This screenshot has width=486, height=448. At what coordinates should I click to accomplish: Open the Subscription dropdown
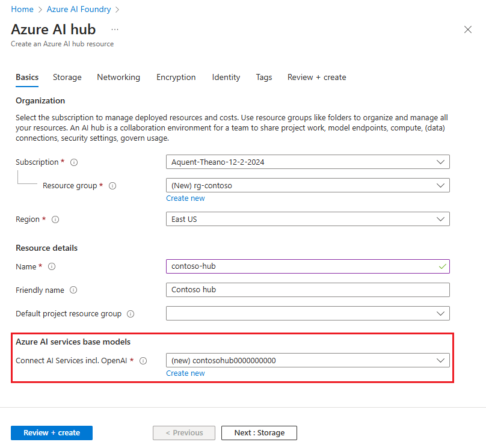(308, 162)
